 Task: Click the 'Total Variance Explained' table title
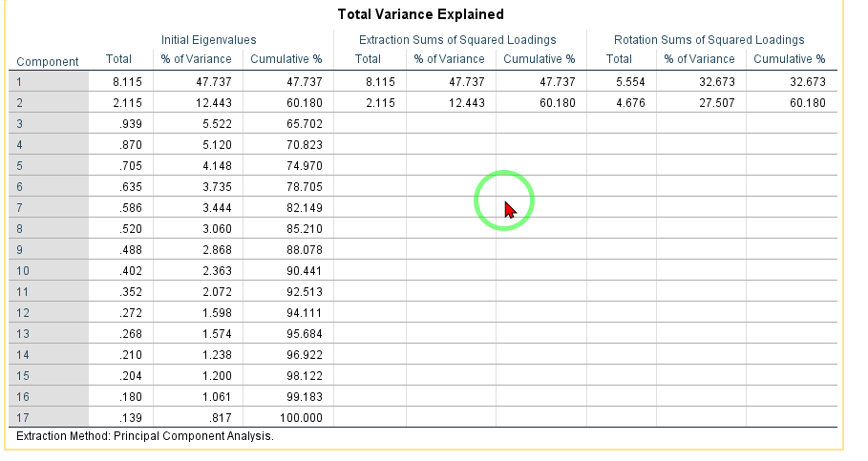pos(421,14)
